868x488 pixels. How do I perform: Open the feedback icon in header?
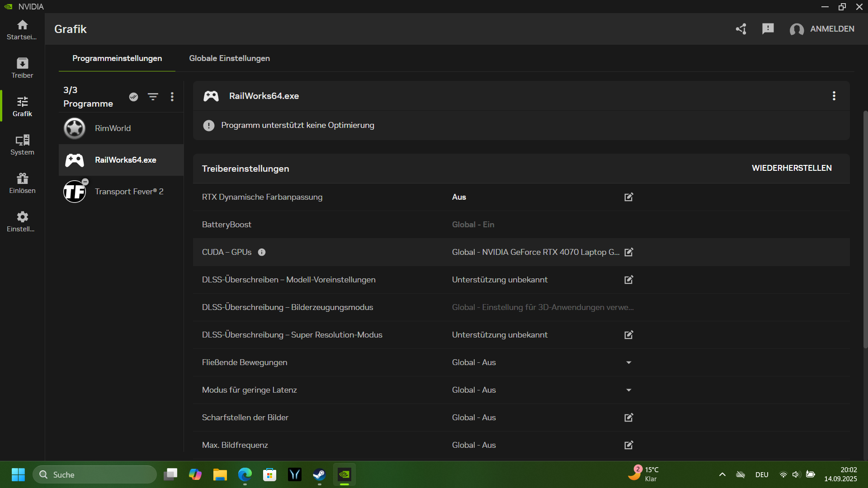point(768,29)
